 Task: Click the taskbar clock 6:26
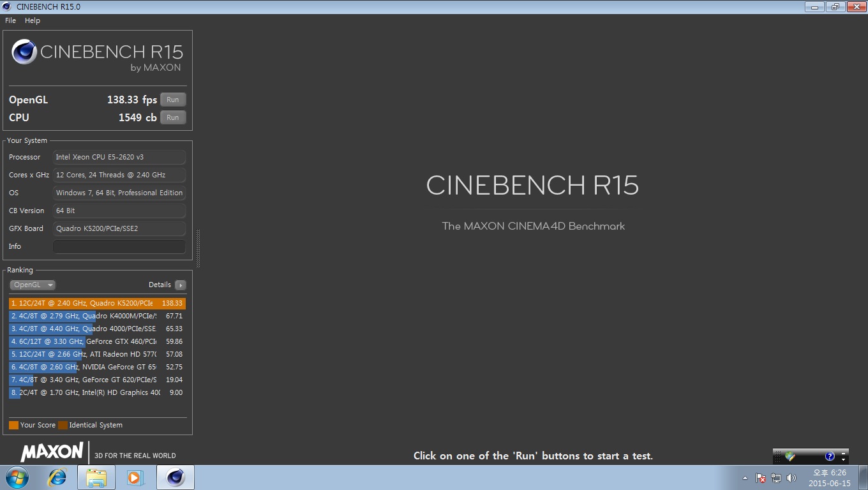[x=829, y=478]
